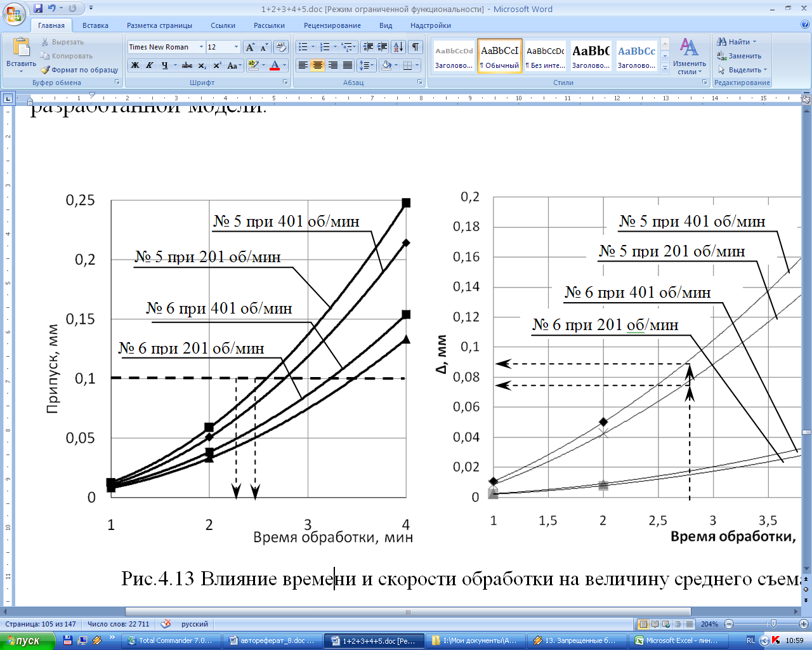Apply strikethrough (abc) formatting
This screenshot has width=812, height=650.
(x=187, y=65)
